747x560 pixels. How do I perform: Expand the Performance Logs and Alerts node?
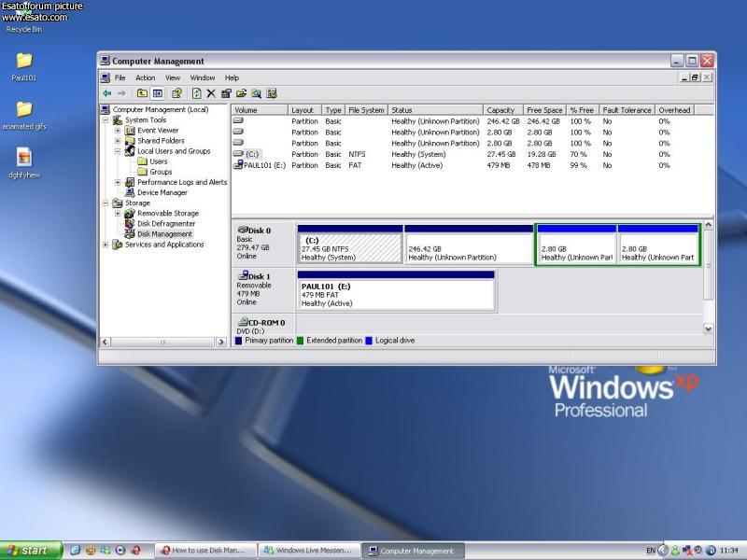118,182
